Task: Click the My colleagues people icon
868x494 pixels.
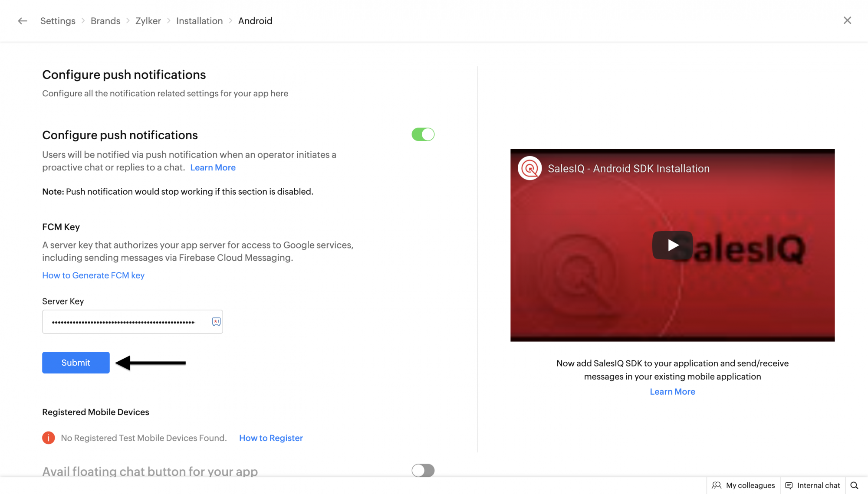Action: [x=717, y=485]
